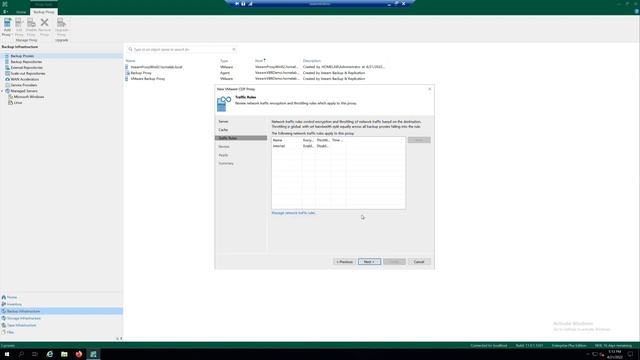
Task: Click the Managed Servers tree icon
Action: (x=7, y=91)
